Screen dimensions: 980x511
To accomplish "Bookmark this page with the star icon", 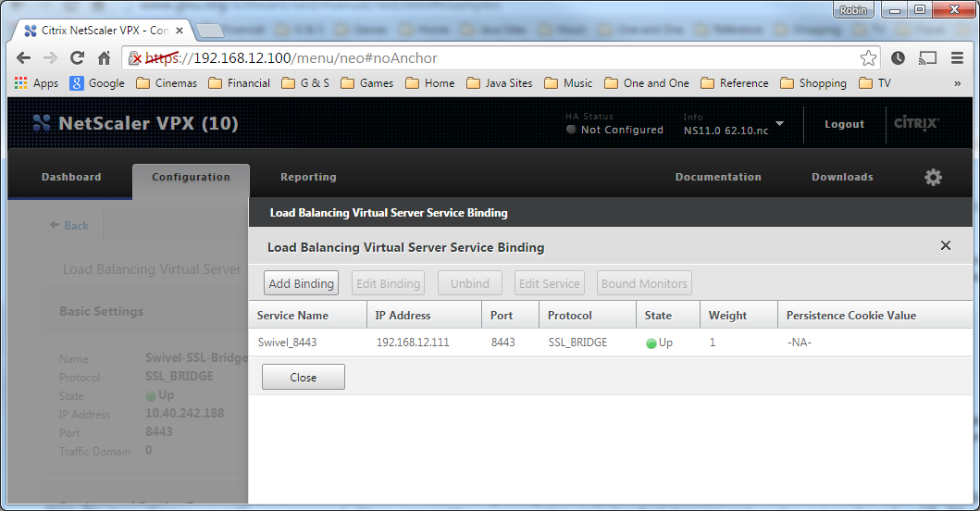I will click(868, 58).
